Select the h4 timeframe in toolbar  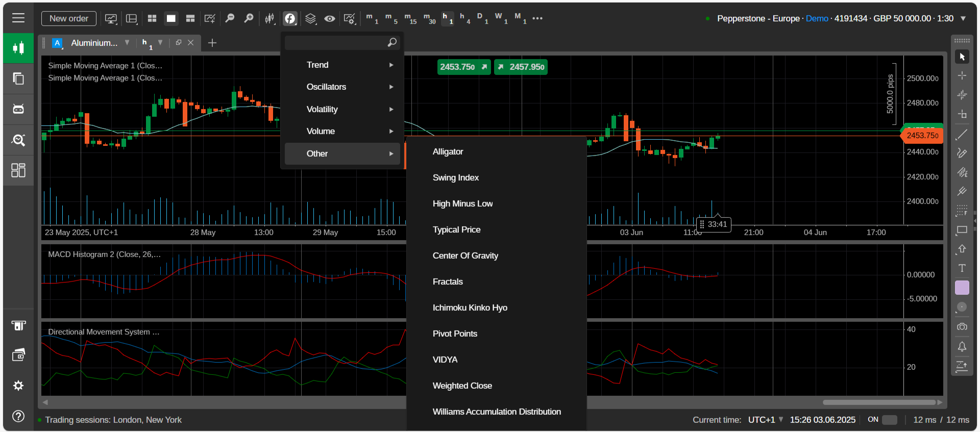tap(465, 18)
